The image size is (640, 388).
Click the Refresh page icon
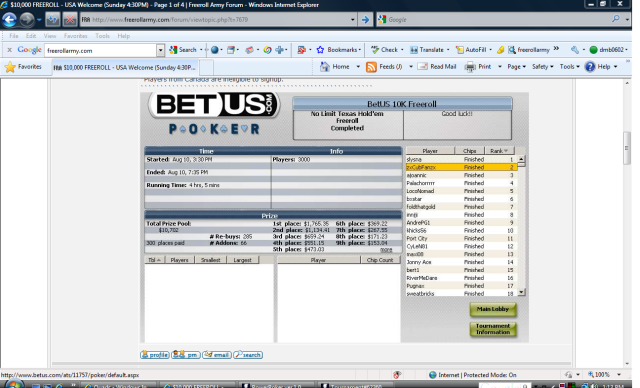click(53, 19)
